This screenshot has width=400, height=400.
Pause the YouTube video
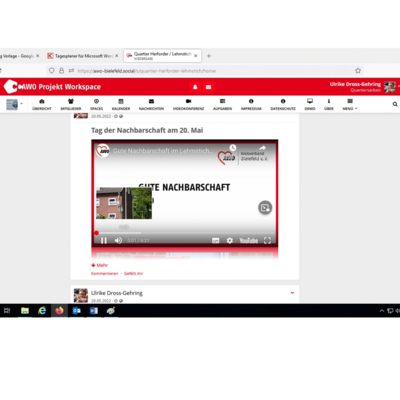pyautogui.click(x=104, y=240)
